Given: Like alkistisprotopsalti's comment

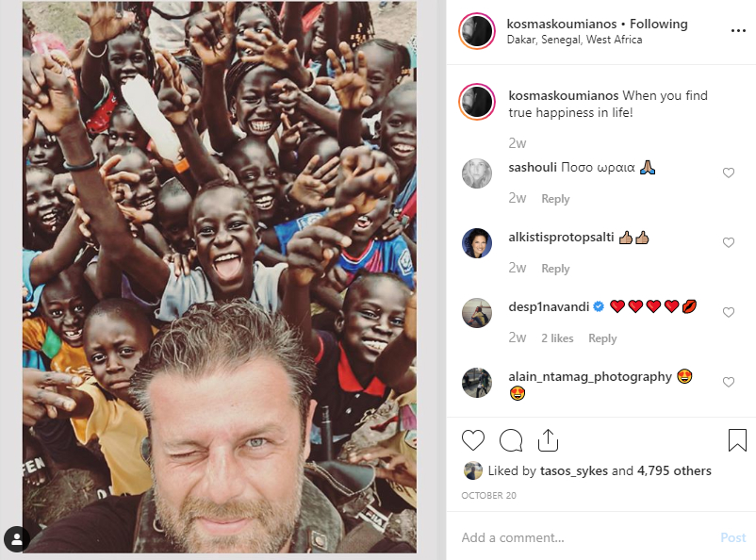Looking at the screenshot, I should pos(728,243).
